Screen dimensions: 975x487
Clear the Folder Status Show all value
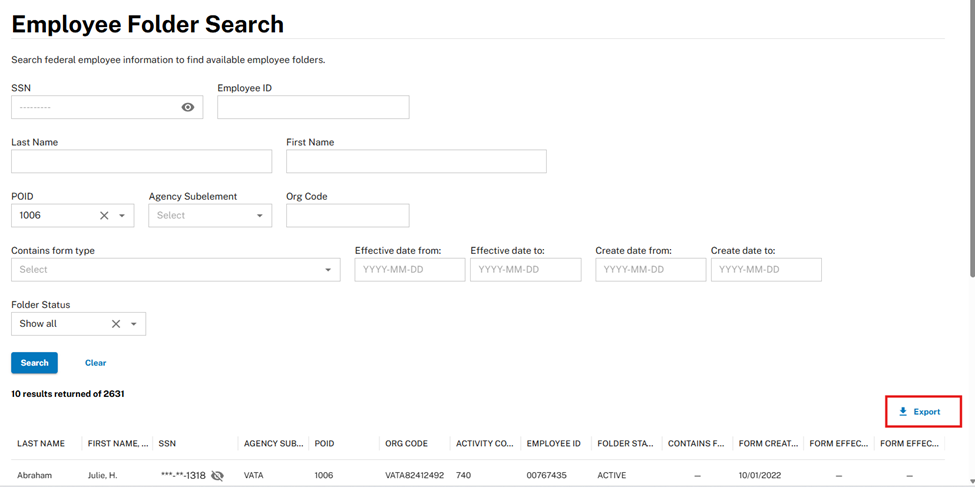point(116,323)
